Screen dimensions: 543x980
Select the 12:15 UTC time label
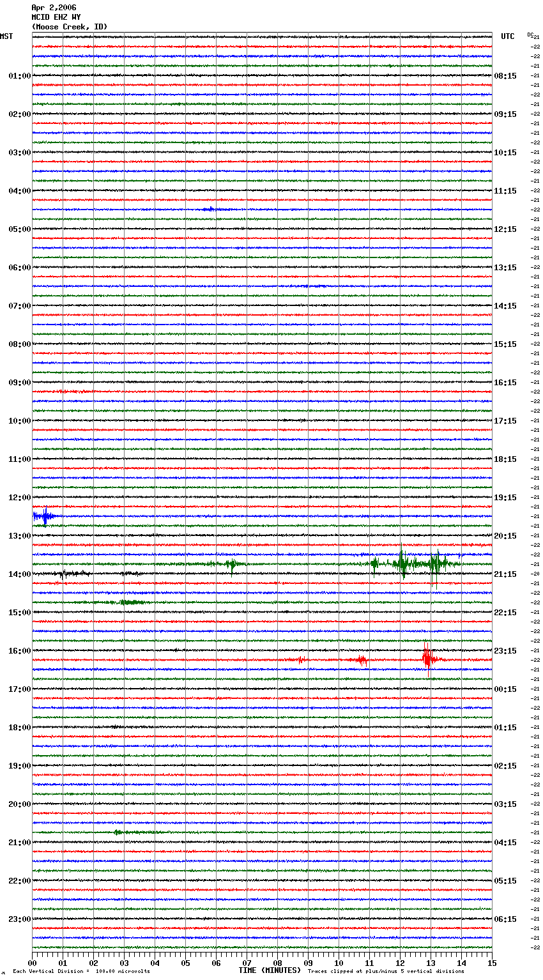(x=505, y=229)
